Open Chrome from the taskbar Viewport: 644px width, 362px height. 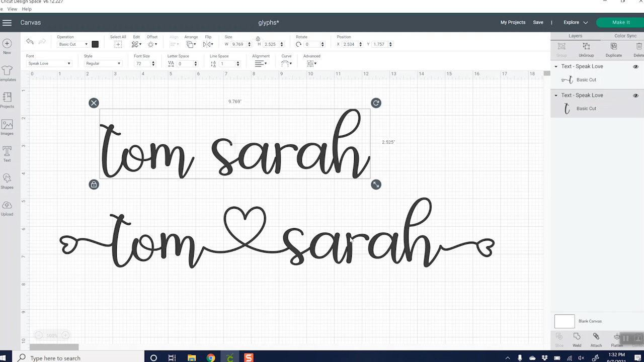(211, 358)
